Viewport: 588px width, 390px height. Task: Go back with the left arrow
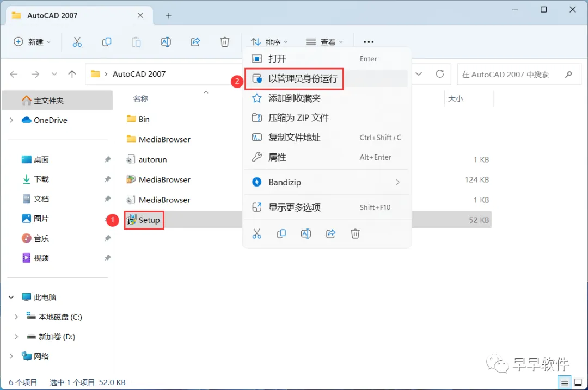tap(14, 74)
